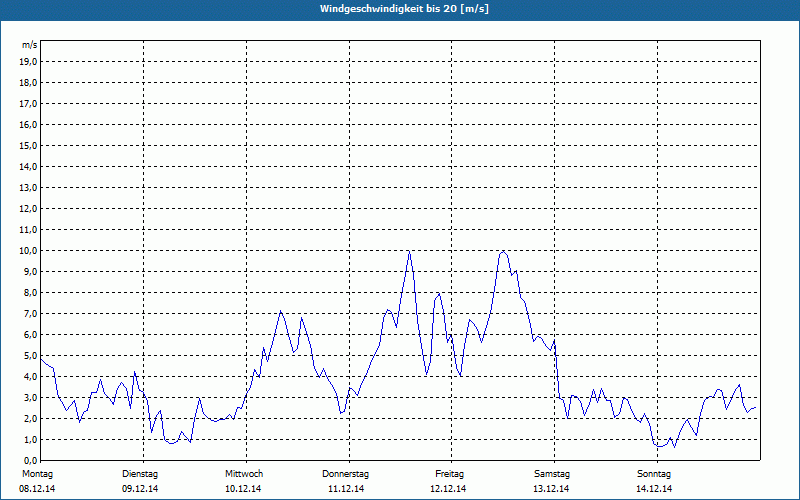The width and height of the screenshot is (800, 500).
Task: Click the date '14.12.14'
Action: (654, 489)
